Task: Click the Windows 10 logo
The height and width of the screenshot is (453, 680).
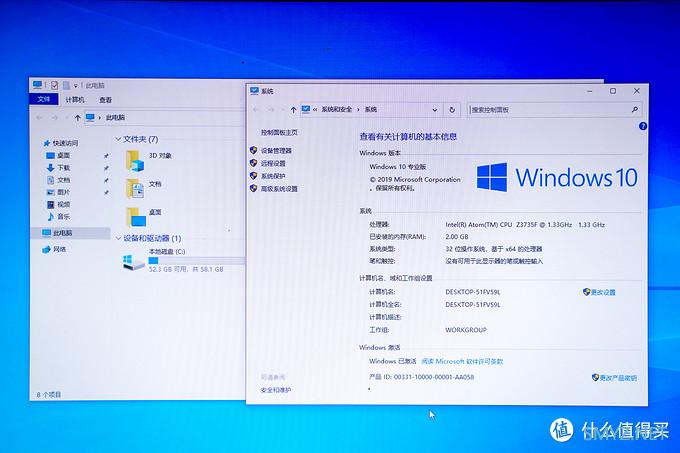Action: coord(557,177)
